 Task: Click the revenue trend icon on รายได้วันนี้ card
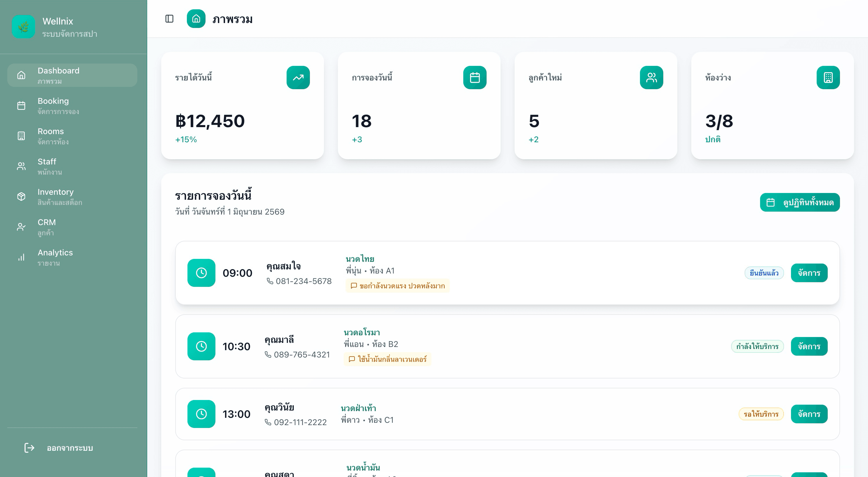298,78
